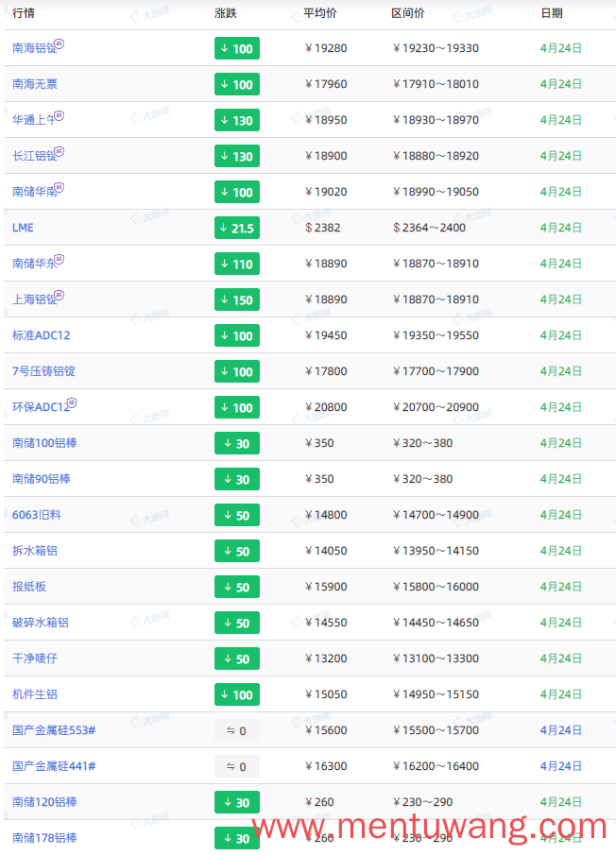Open the 国产金属硅553# quote link
Viewport: 616px width, 855px height.
tap(54, 730)
